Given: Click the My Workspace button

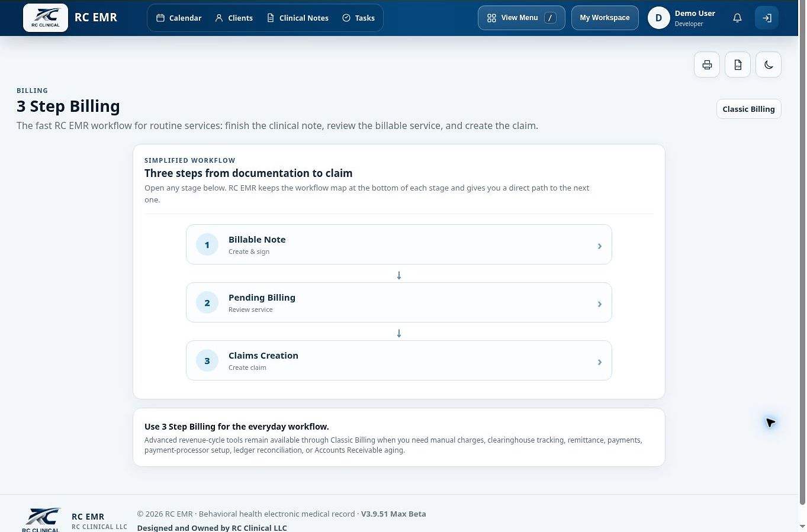Looking at the screenshot, I should (x=605, y=18).
